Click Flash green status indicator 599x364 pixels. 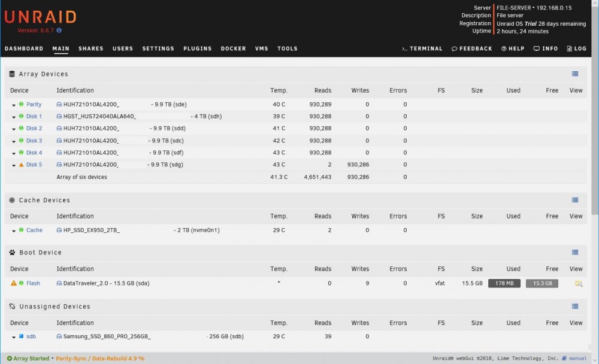tap(22, 283)
